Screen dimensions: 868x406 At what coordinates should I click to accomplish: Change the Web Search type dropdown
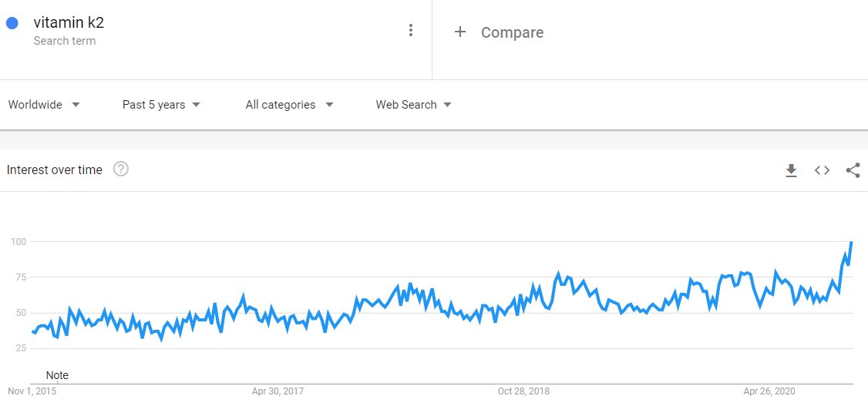[x=413, y=105]
